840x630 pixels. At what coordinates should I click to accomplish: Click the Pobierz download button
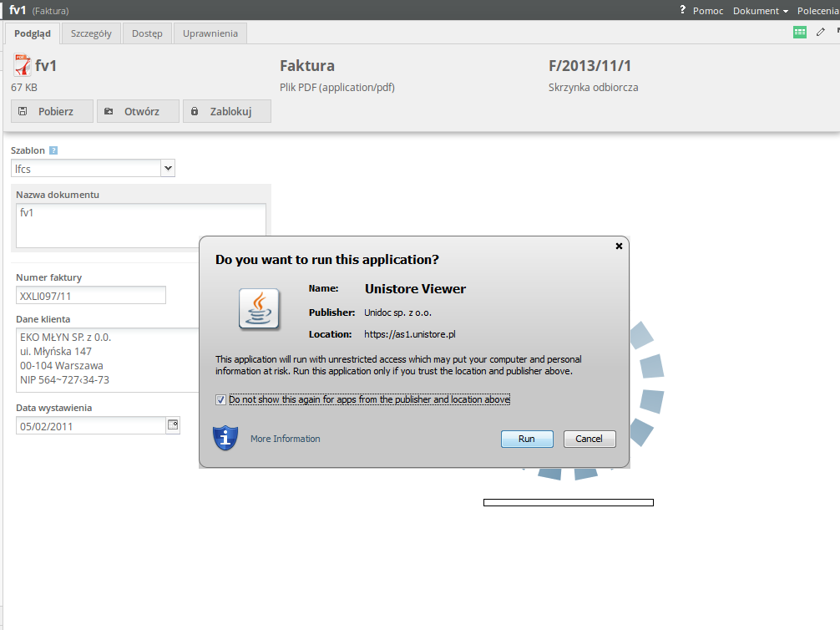click(x=52, y=111)
